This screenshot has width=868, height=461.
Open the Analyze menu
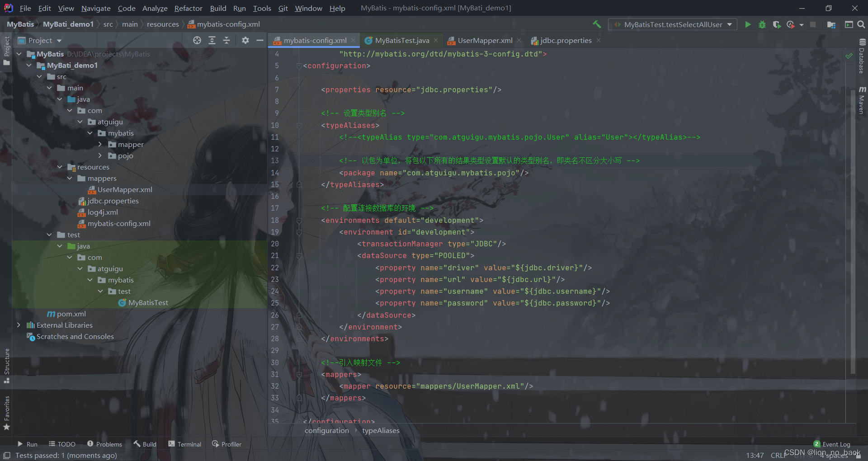pyautogui.click(x=155, y=8)
